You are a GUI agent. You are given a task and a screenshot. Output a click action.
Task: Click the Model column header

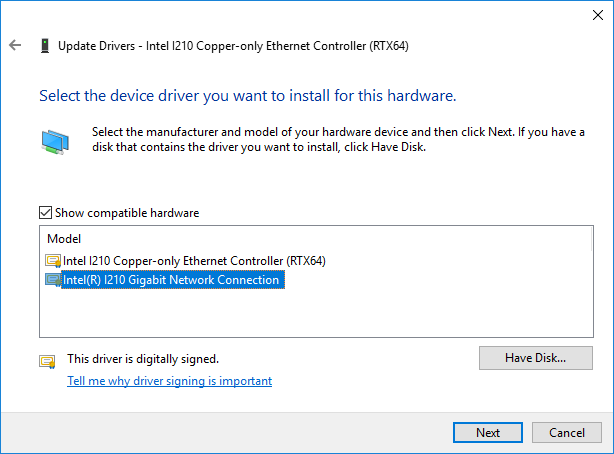point(64,240)
